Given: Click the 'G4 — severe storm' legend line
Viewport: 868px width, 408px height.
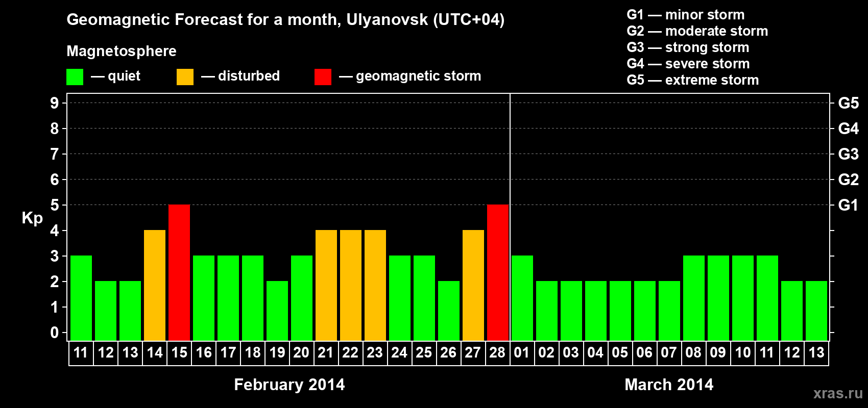Looking at the screenshot, I should [688, 64].
